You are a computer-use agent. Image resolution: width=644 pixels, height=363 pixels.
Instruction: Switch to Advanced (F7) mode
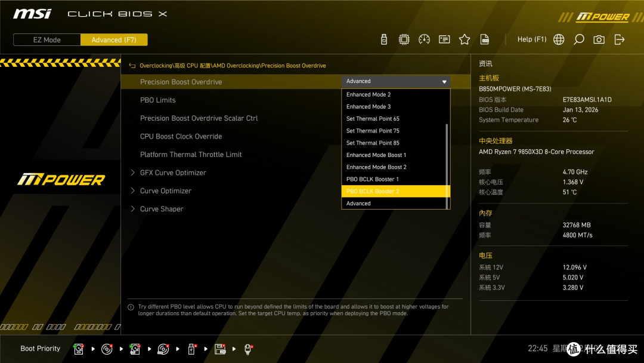[114, 40]
